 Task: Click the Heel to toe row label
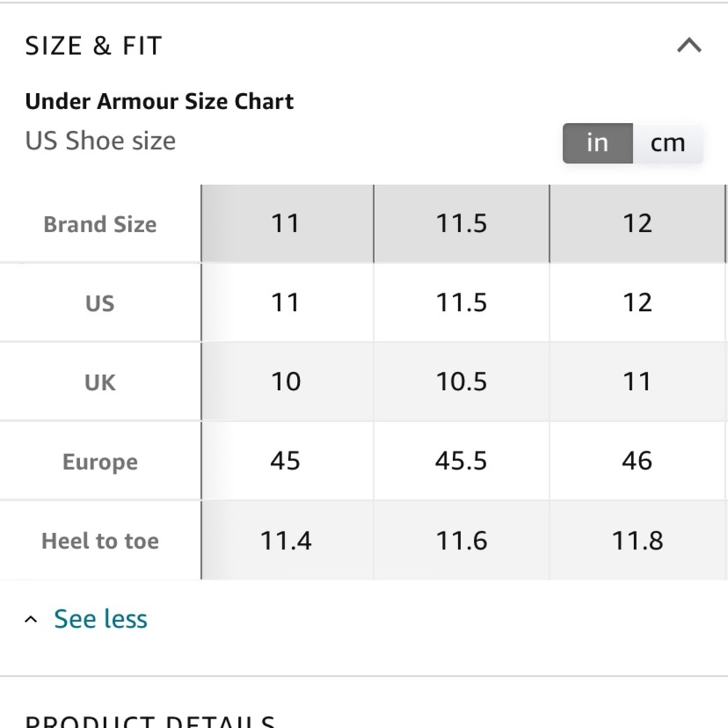coord(100,541)
